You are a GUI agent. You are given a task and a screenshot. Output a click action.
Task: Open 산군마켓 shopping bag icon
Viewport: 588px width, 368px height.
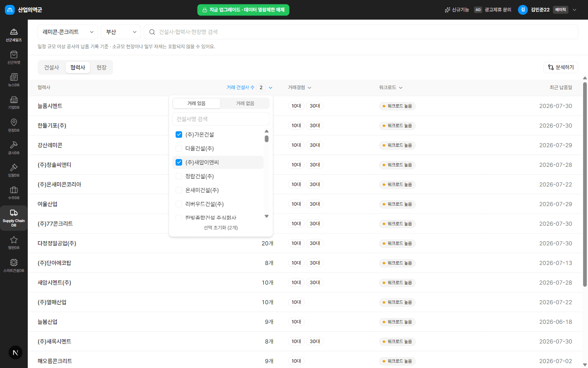point(13,54)
